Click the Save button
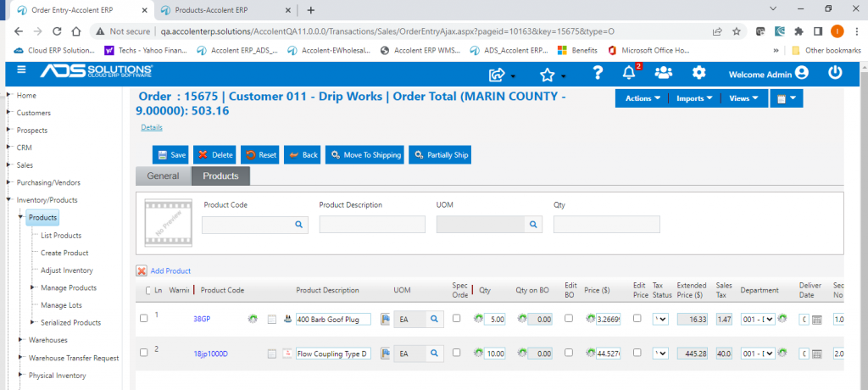 point(170,155)
